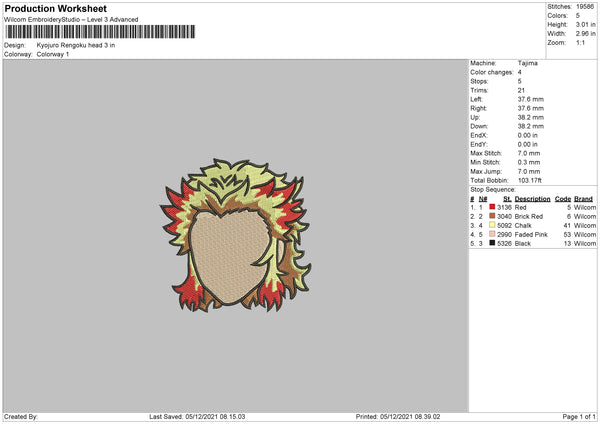Click the 'Production Worksheet' title

click(x=55, y=8)
